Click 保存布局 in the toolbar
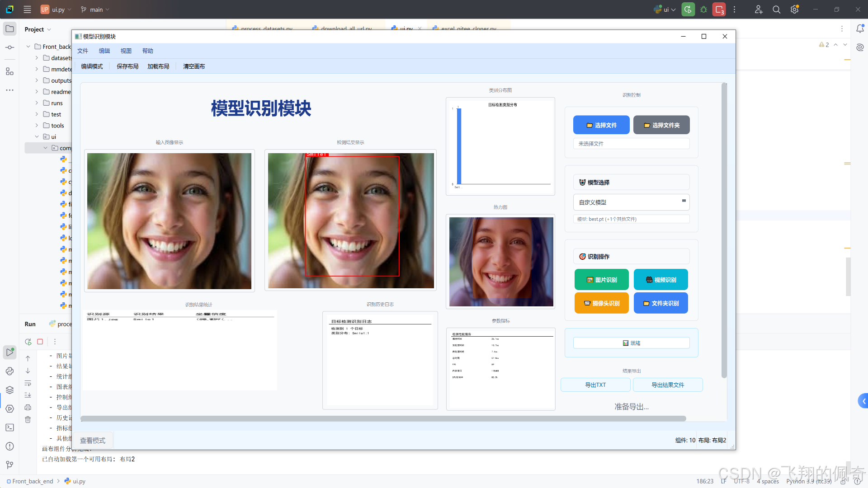Image resolution: width=868 pixels, height=488 pixels. coord(127,66)
